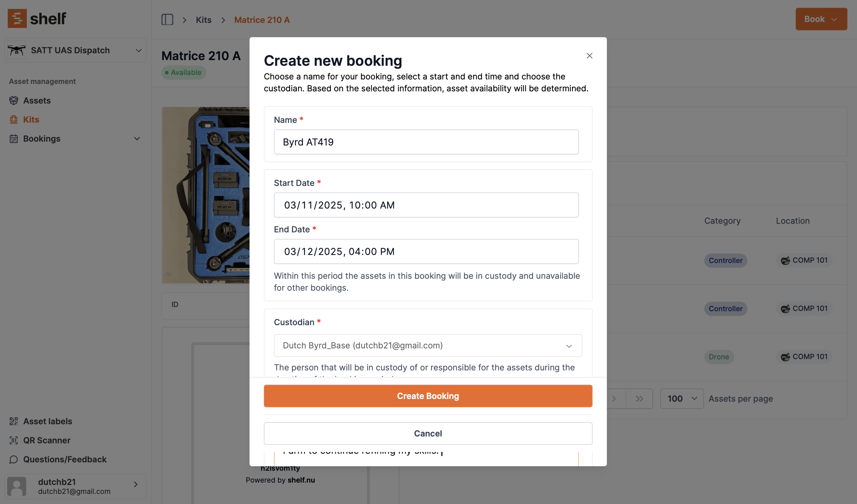Open Questions/Feedback
Image resolution: width=857 pixels, height=504 pixels.
coord(65,459)
